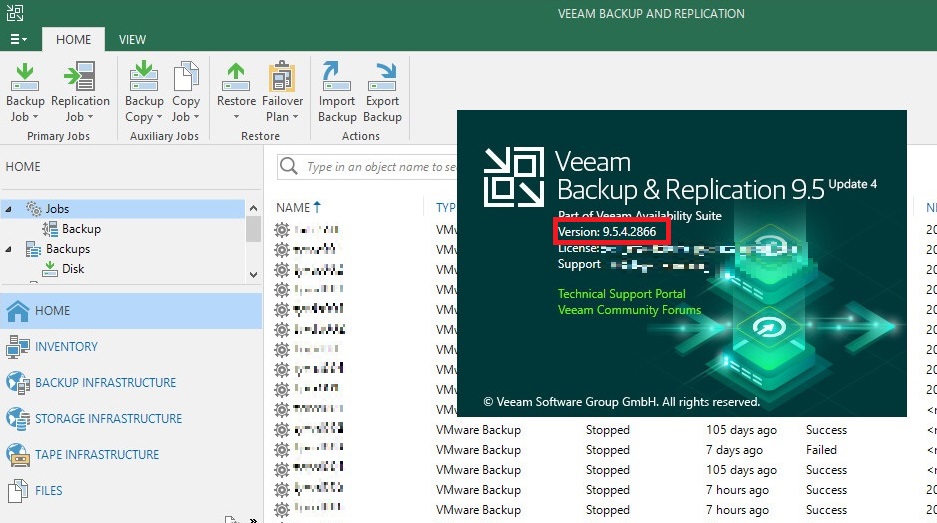Click the tree scrollbar up arrow
The image size is (937, 523).
253,208
